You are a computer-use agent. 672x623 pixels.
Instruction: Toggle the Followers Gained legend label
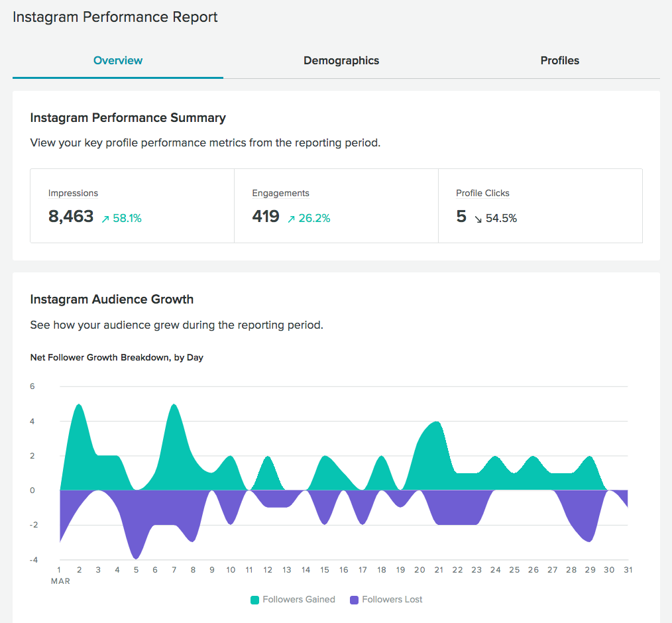[x=299, y=599]
